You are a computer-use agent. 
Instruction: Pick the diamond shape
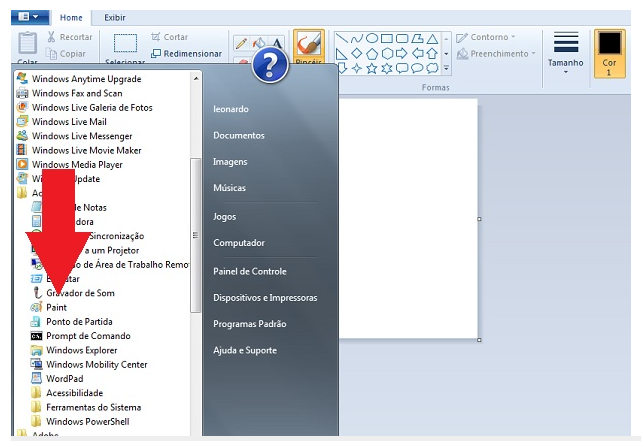[356, 53]
